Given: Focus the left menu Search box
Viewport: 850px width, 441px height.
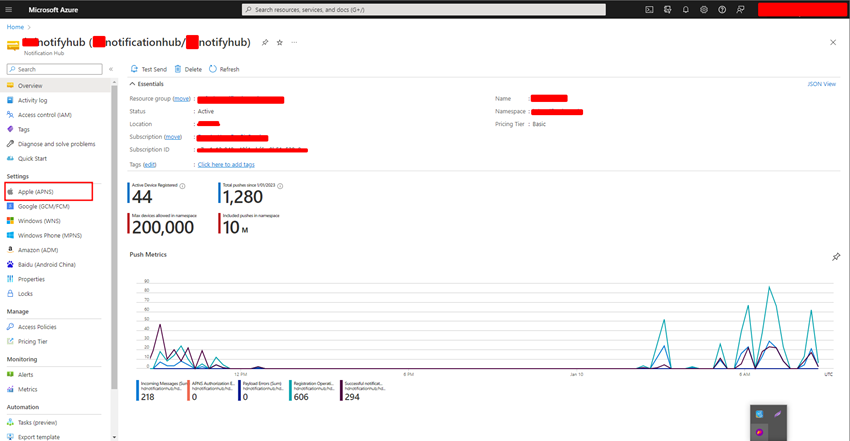Looking at the screenshot, I should [54, 69].
